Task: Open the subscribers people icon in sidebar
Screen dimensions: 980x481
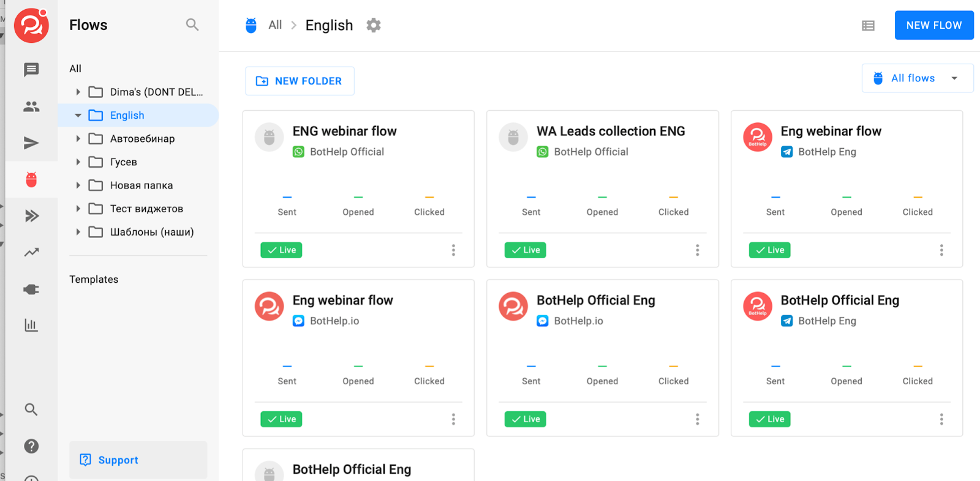Action: 31,106
